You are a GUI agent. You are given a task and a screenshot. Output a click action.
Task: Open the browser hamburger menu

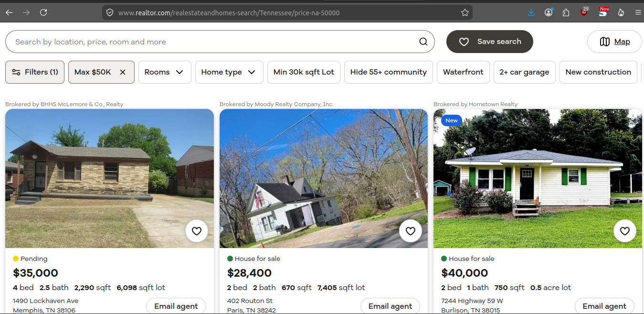(x=638, y=12)
